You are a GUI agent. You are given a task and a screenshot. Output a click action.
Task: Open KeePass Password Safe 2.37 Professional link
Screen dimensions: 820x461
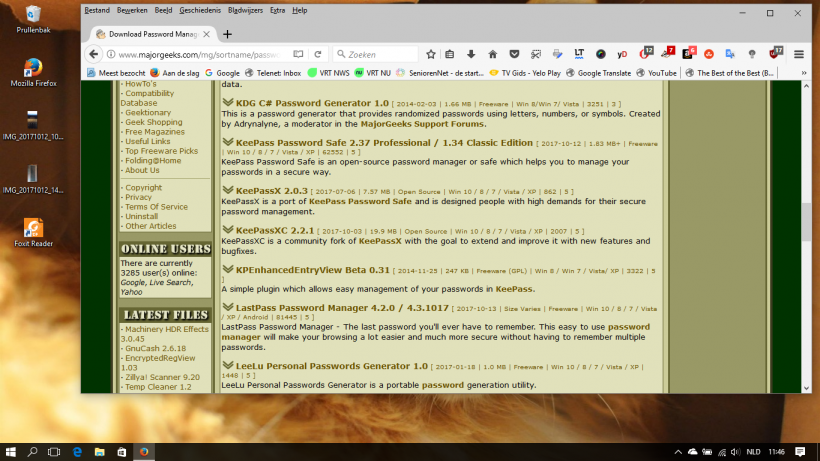(384, 143)
